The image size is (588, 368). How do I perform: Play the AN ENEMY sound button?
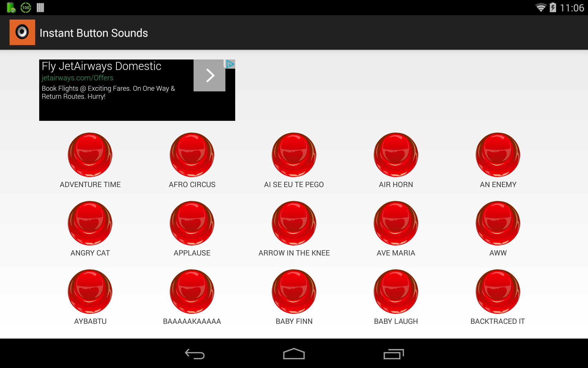497,155
